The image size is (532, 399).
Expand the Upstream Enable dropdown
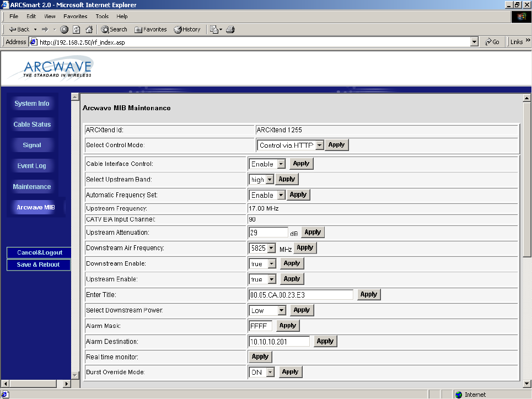pyautogui.click(x=272, y=279)
